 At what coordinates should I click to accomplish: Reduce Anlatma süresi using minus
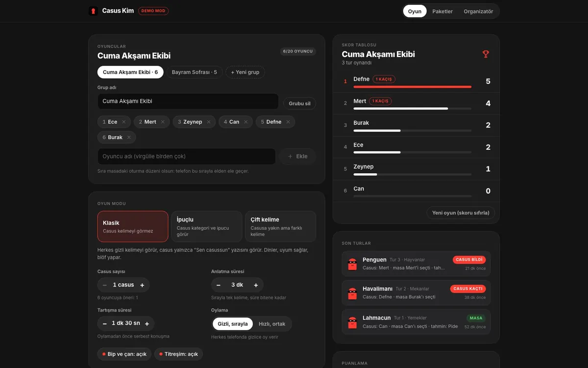click(x=219, y=285)
